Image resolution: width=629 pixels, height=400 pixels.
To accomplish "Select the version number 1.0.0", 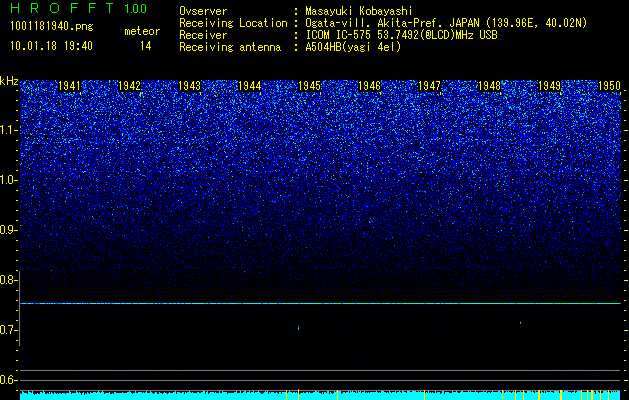I will (136, 8).
